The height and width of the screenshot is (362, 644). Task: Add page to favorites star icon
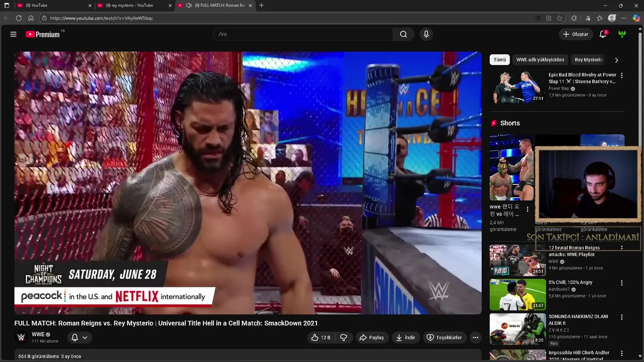pos(559,18)
